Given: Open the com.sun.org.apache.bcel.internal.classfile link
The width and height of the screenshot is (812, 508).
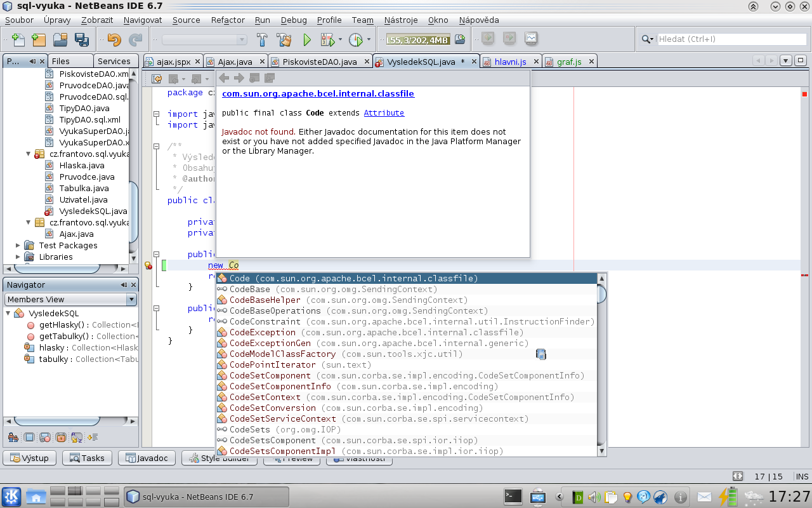Looking at the screenshot, I should click(318, 93).
